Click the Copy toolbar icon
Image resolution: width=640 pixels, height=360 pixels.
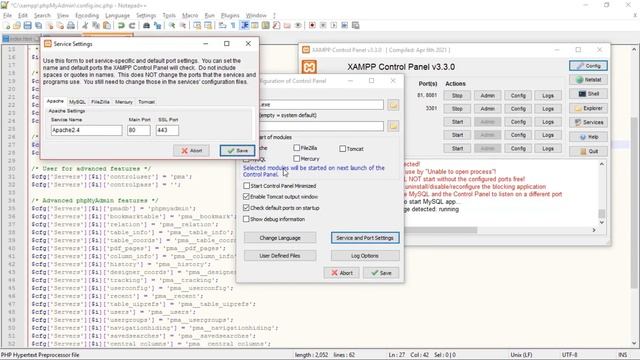pyautogui.click(x=96, y=25)
